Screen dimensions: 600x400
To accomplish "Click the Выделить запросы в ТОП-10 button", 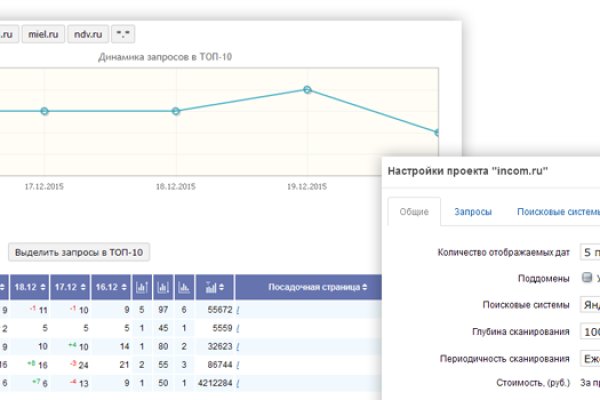I will pos(79,252).
